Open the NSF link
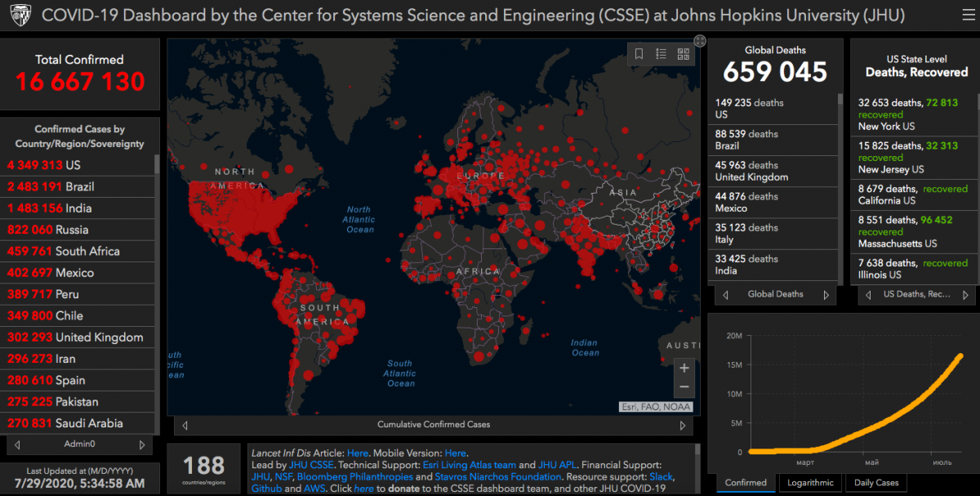 (283, 476)
